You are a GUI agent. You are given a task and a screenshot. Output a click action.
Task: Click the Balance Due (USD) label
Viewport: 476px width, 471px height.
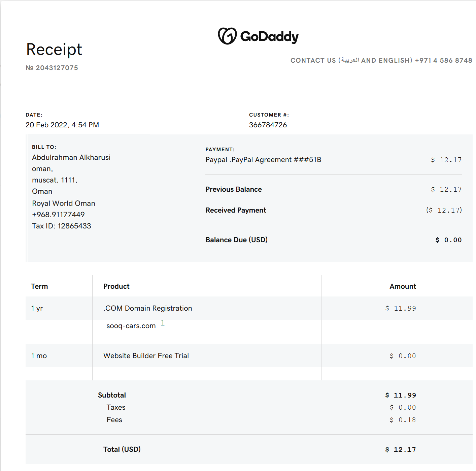tap(237, 240)
